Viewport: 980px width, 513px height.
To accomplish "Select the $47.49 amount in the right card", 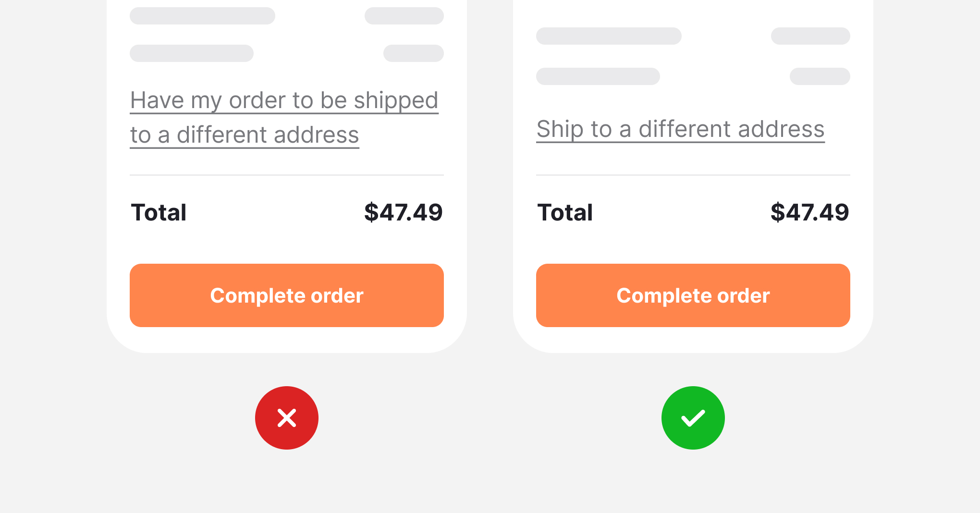I will [809, 212].
